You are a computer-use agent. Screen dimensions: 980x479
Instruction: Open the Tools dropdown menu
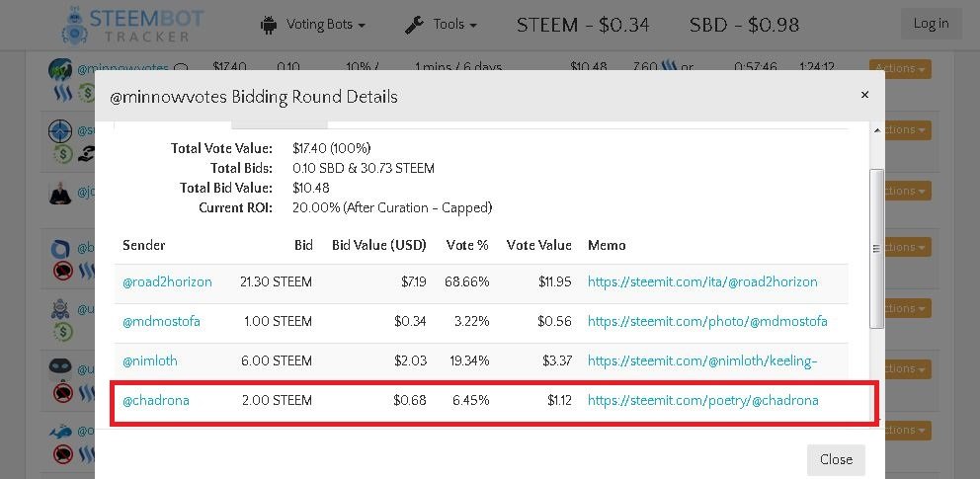click(x=442, y=25)
